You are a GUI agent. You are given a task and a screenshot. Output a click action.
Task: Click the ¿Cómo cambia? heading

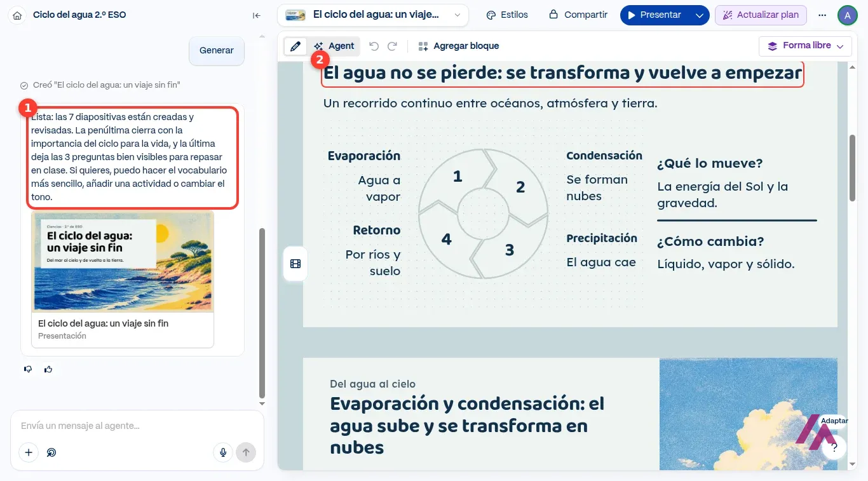710,242
